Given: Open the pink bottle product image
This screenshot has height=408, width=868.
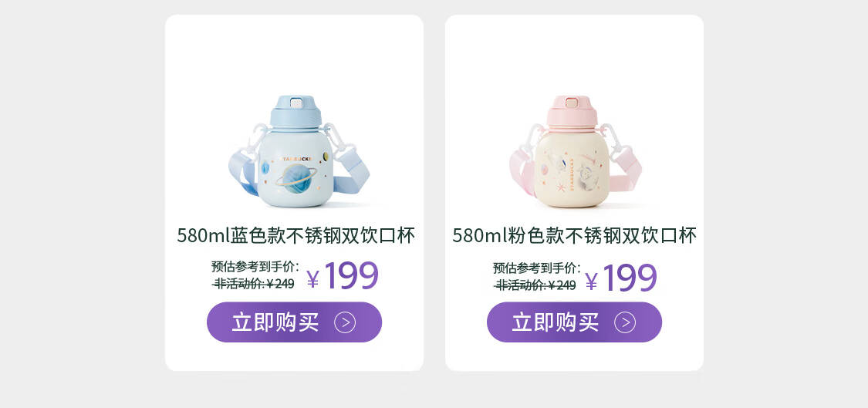Looking at the screenshot, I should (x=576, y=151).
